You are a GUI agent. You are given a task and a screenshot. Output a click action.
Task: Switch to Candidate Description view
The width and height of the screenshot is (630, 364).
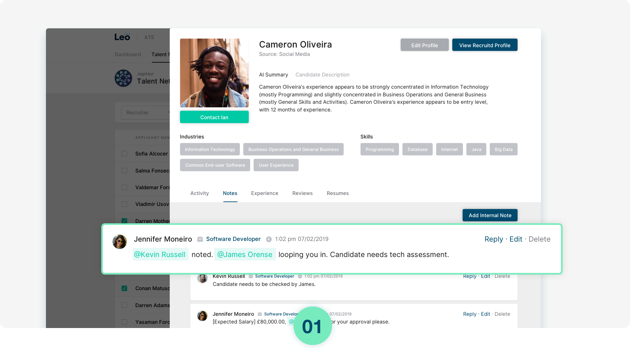click(x=322, y=75)
